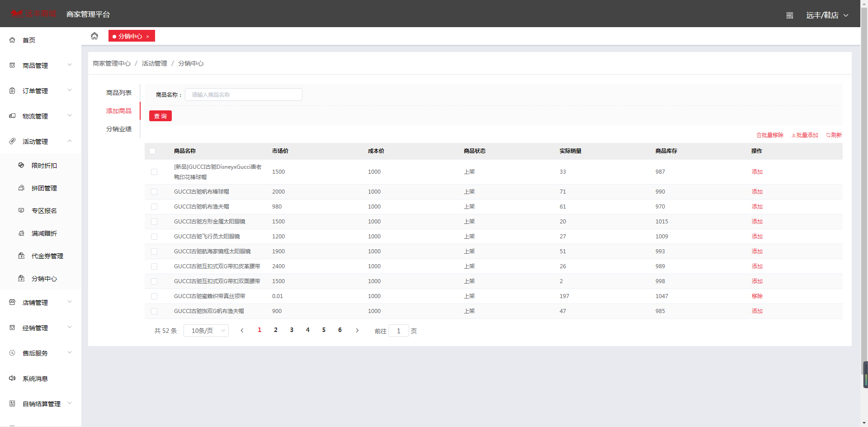868x427 pixels.
Task: Go to previous page arrow in pagination
Action: pos(242,331)
